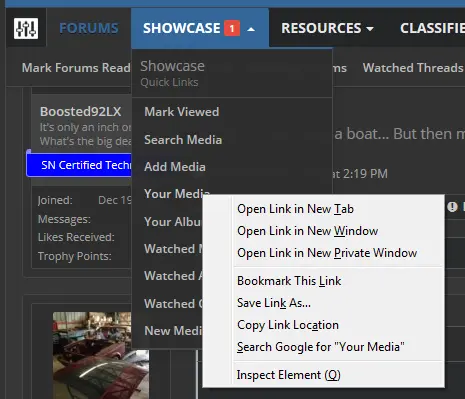Click the red Showcase notification badge
This screenshot has width=465, height=399.
[x=232, y=28]
